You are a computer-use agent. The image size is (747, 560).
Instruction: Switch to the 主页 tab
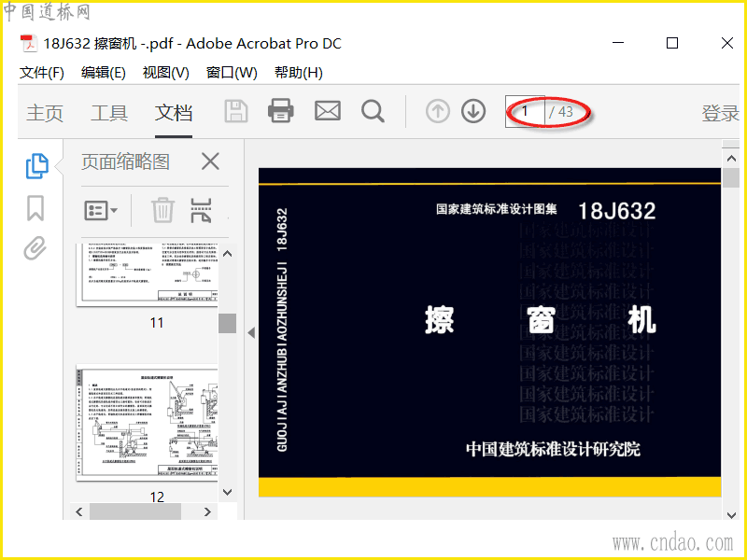coord(45,113)
